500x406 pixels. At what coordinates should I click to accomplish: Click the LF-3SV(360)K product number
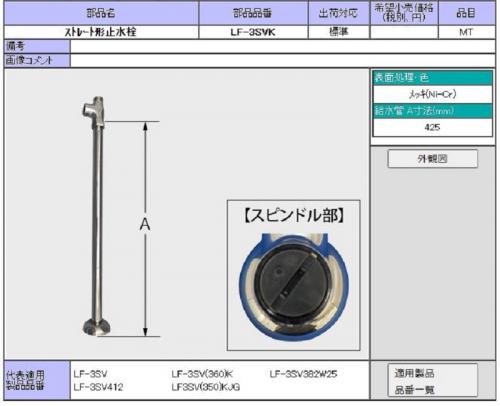point(202,374)
